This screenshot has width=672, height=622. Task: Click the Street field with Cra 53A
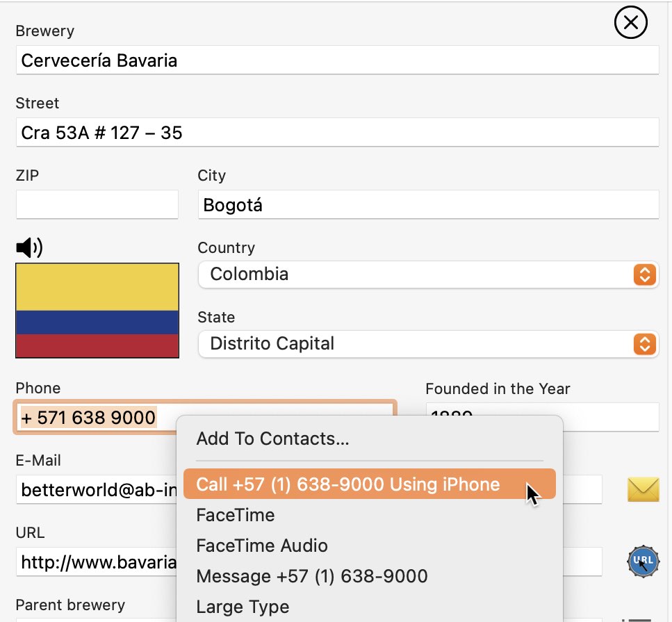tap(337, 133)
